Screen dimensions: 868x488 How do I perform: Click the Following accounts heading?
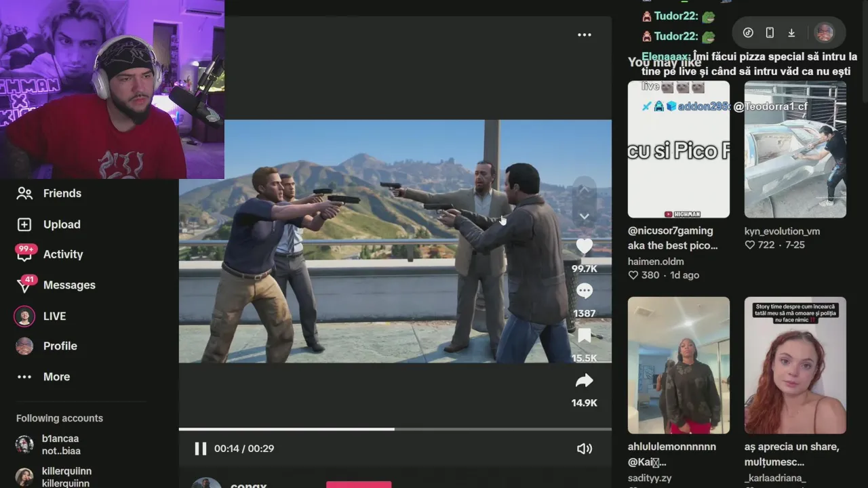tap(60, 418)
